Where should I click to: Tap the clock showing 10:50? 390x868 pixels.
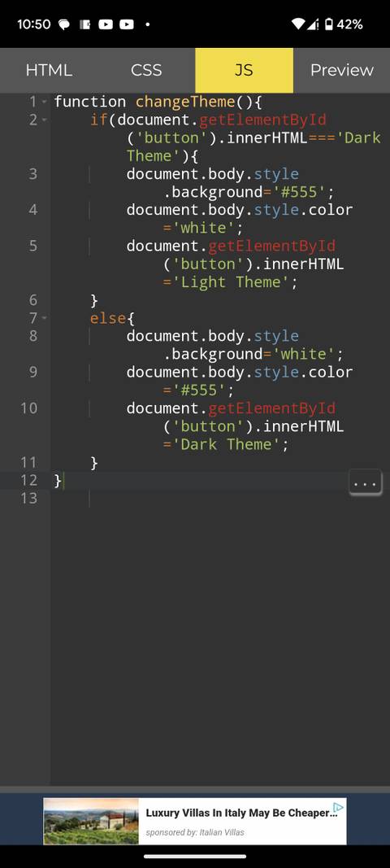[x=34, y=24]
